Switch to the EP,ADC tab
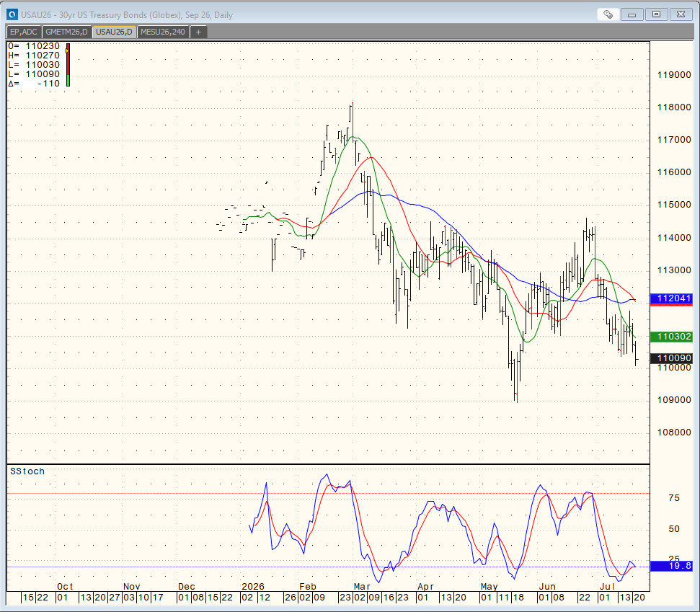This screenshot has height=612, width=700. [24, 32]
